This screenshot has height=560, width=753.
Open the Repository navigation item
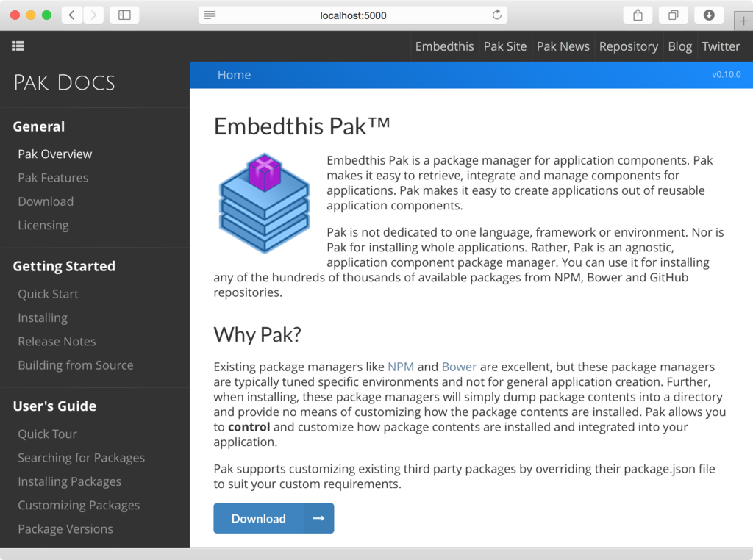[x=628, y=46]
